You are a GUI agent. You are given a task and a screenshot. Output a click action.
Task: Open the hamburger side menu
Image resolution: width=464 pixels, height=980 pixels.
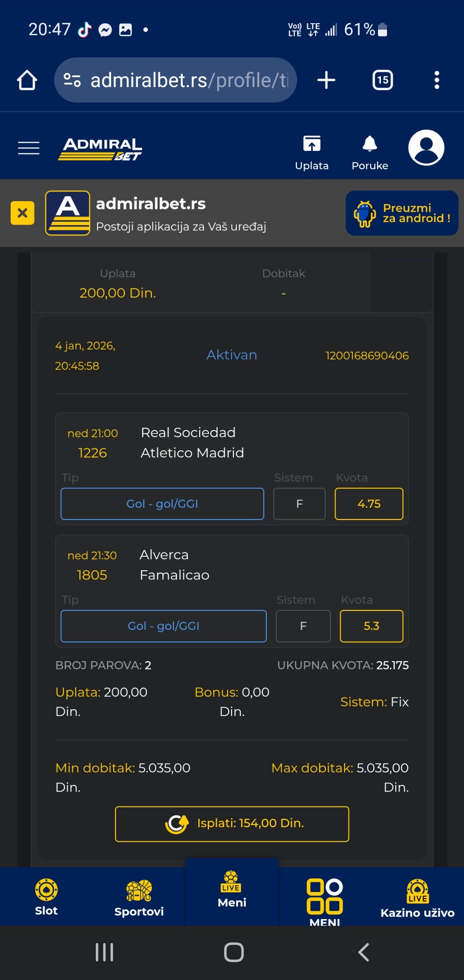coord(29,148)
